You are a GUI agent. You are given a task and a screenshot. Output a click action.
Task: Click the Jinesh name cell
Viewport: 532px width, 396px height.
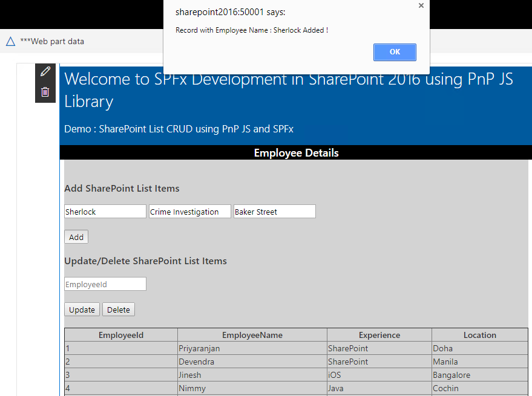point(252,375)
